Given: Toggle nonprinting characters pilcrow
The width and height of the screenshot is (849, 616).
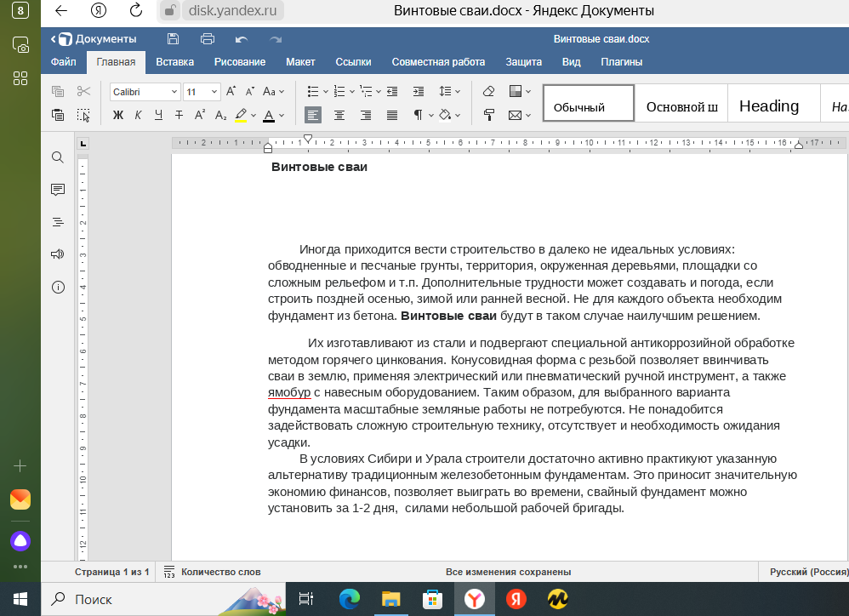Looking at the screenshot, I should pos(418,115).
